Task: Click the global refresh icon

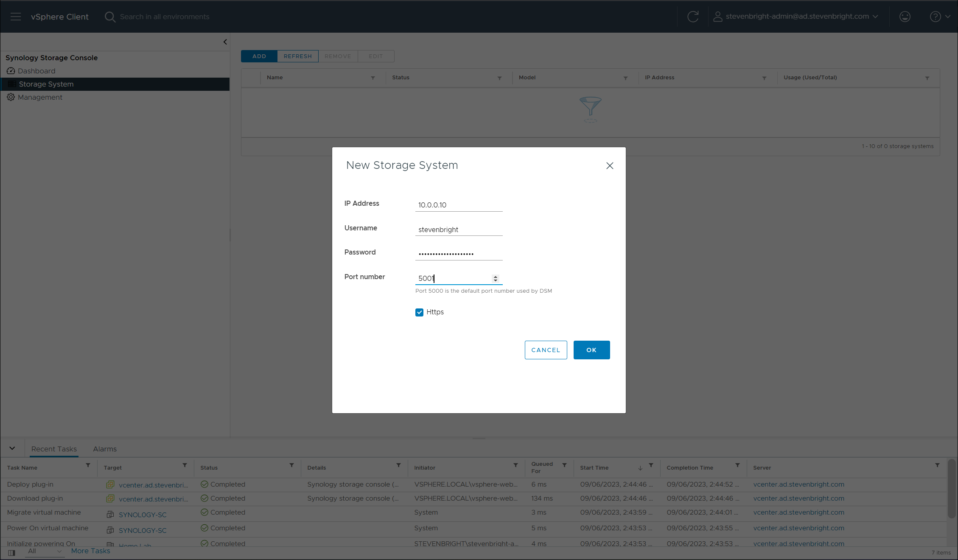Action: click(693, 17)
